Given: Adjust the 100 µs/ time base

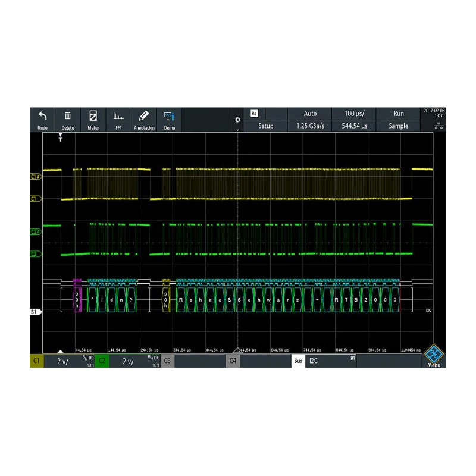Looking at the screenshot, I should [354, 114].
